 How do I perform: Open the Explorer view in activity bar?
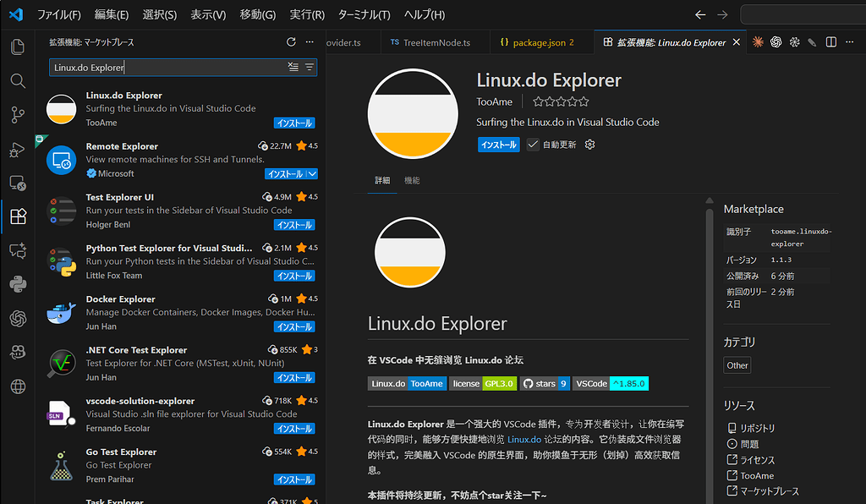(18, 47)
